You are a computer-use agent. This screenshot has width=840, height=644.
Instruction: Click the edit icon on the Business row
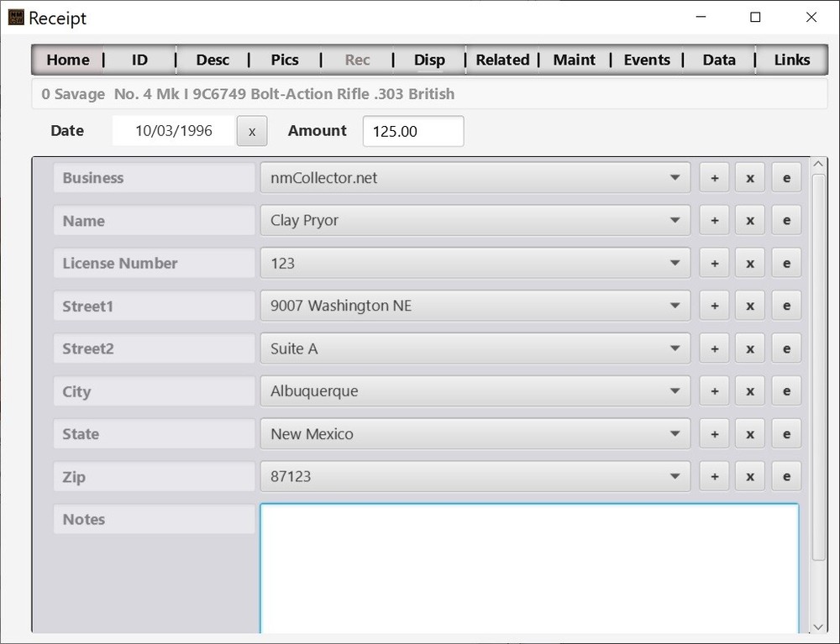coord(786,177)
